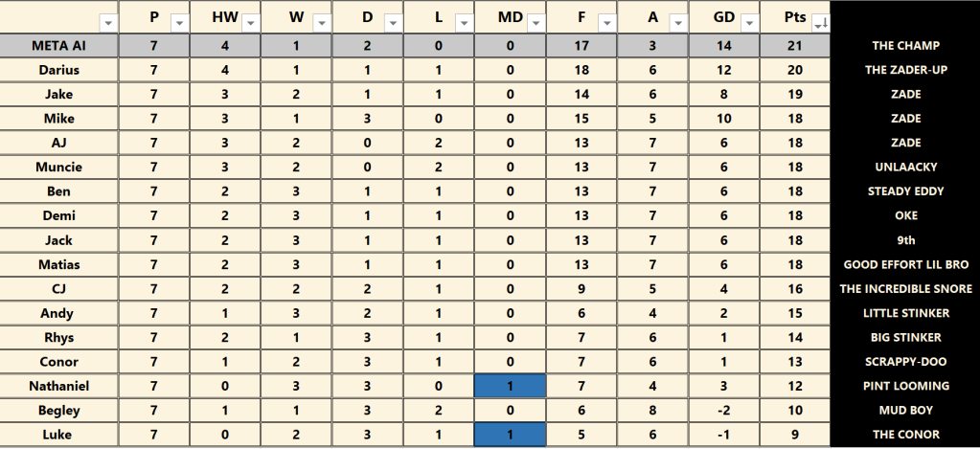Select the Begley name cell
Screen dimensions: 980x449
point(59,411)
